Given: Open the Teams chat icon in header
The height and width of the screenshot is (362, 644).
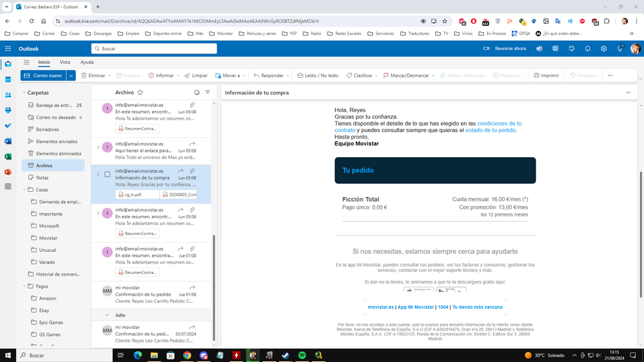Looking at the screenshot, I should coord(540,48).
